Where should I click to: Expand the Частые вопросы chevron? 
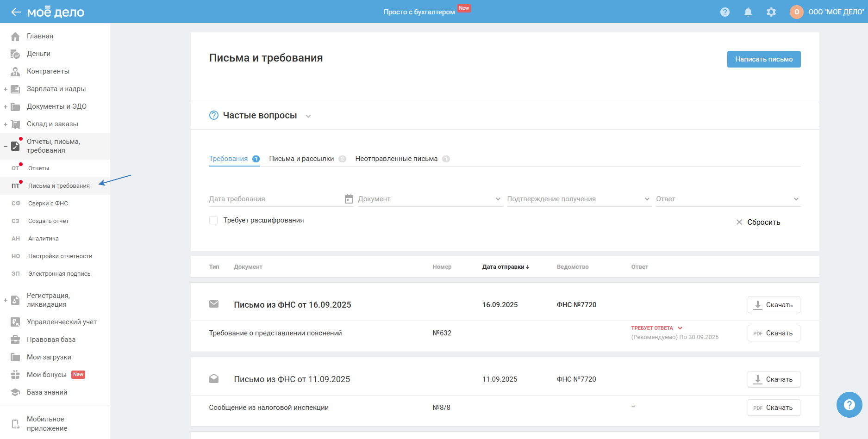308,116
